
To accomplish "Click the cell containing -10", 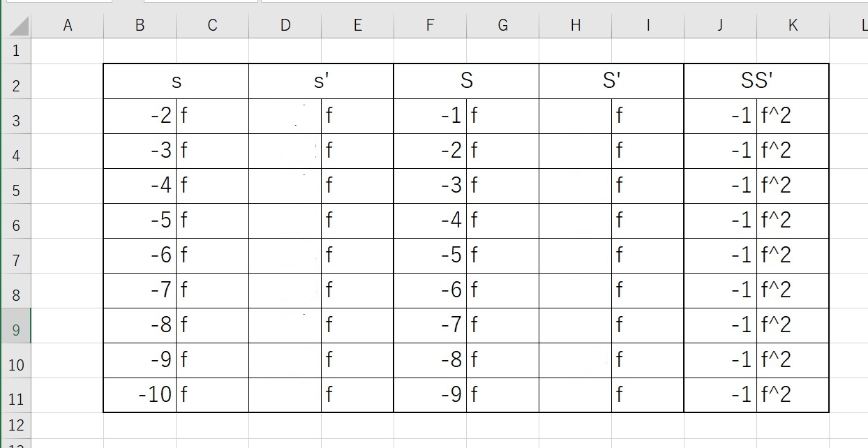I will pos(140,395).
